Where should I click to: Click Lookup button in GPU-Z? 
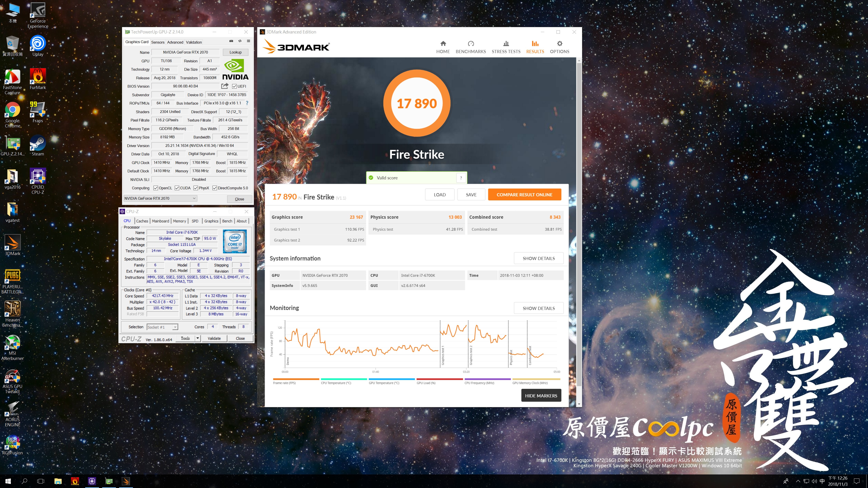[x=236, y=52]
